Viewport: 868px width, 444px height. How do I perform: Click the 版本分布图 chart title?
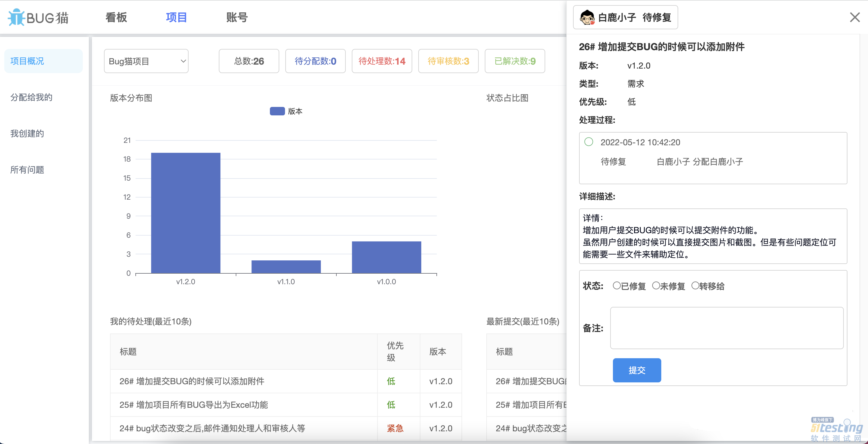131,98
